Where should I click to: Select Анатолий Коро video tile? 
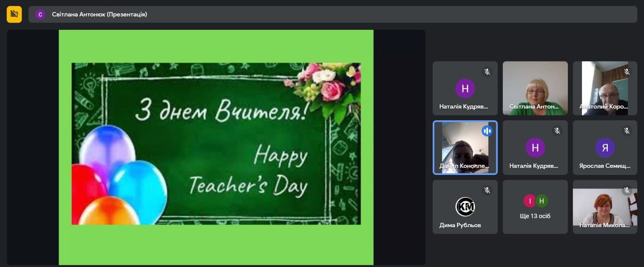(605, 88)
